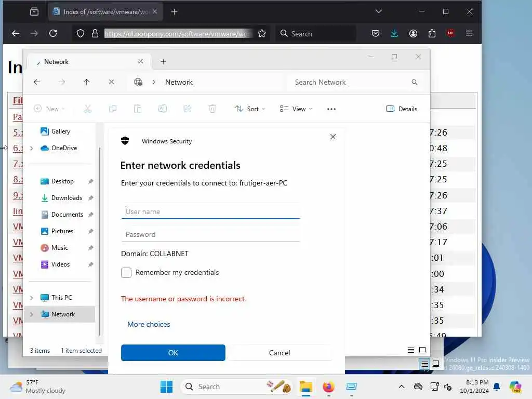
Task: Toggle the Details pane
Action: coord(402,109)
